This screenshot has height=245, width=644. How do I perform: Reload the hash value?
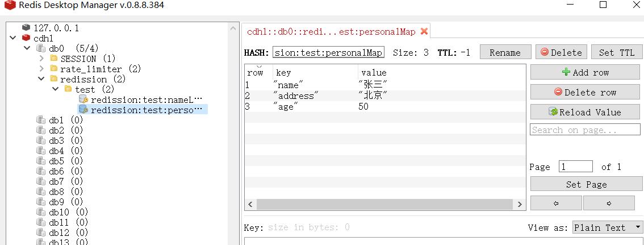585,112
